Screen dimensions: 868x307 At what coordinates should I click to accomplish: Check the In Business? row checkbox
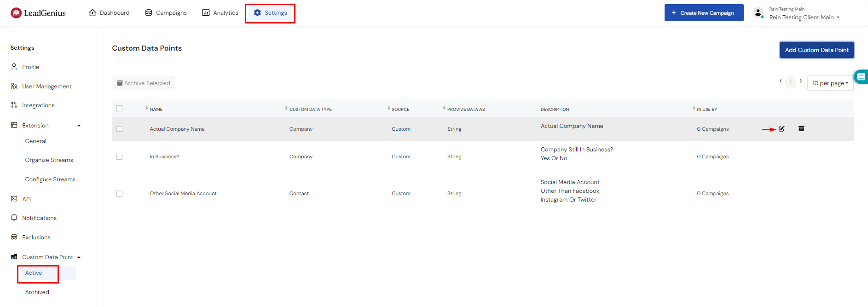(120, 156)
